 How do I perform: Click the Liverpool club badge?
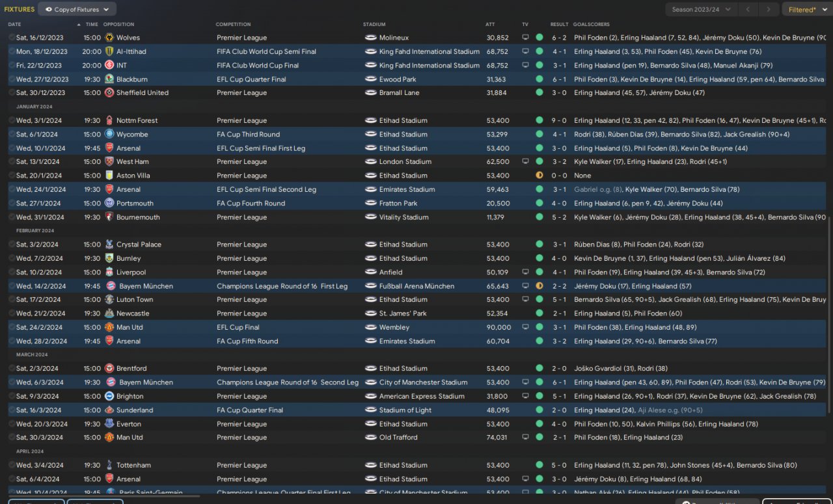(x=109, y=272)
